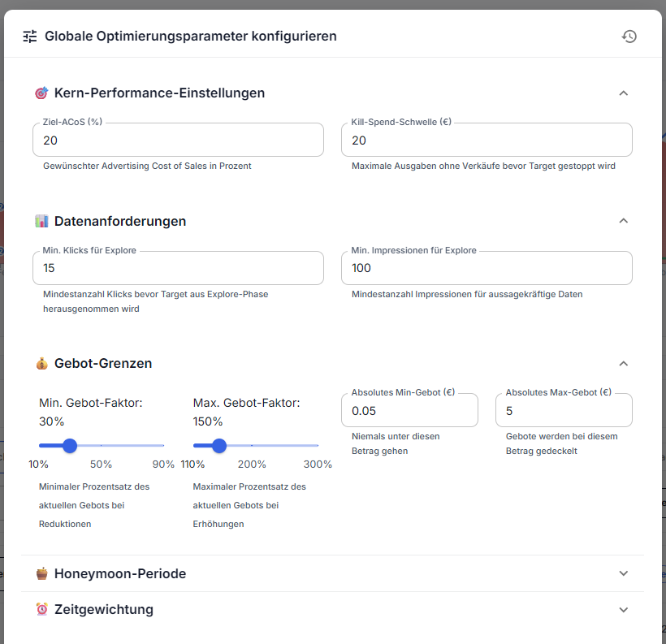Expand the Honeymoon-Periode section
The height and width of the screenshot is (644, 666).
point(623,573)
